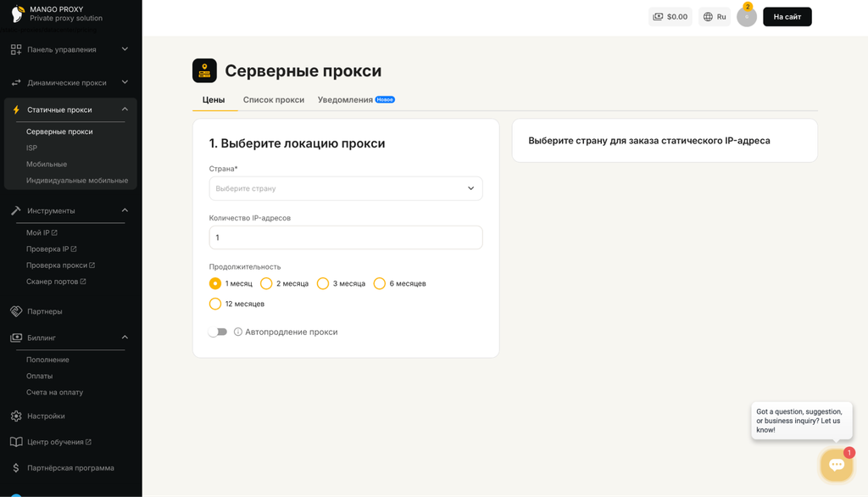Click the user avatar with notification badge
The height and width of the screenshot is (497, 868).
point(746,17)
